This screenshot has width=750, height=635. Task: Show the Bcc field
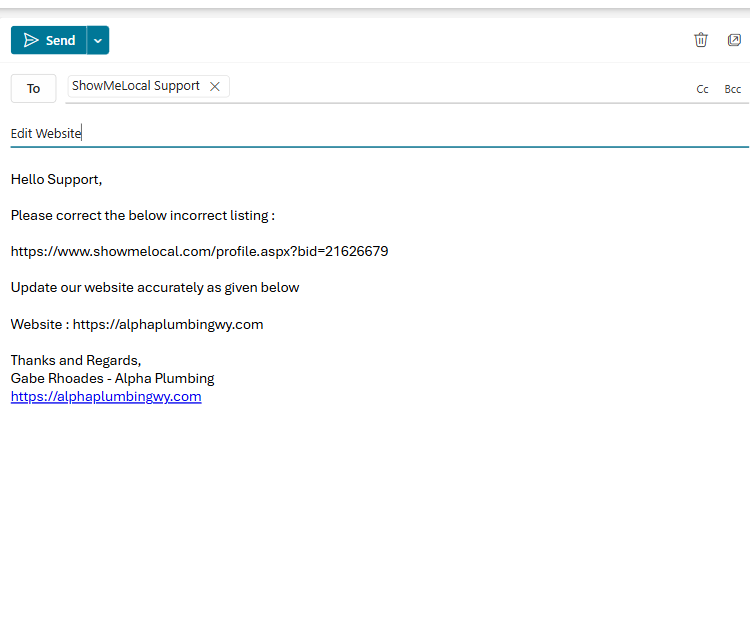point(732,89)
